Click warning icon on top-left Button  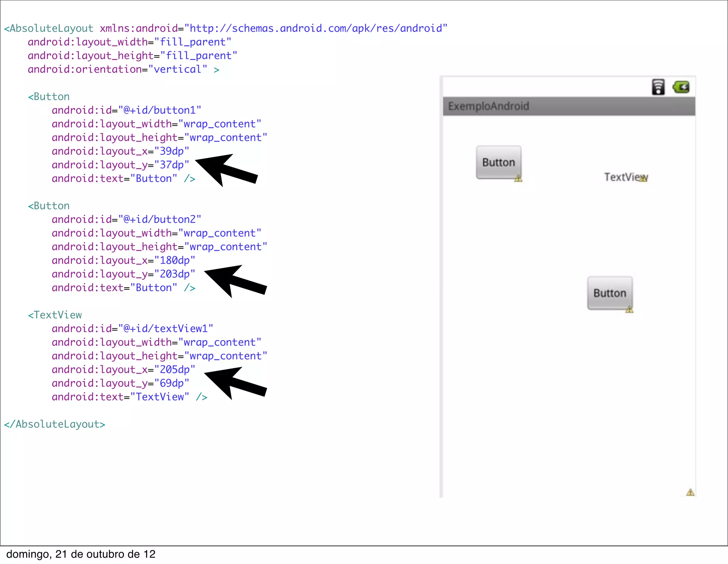(518, 178)
